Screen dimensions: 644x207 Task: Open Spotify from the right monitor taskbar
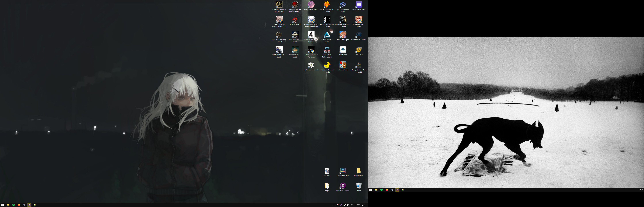[x=382, y=190]
